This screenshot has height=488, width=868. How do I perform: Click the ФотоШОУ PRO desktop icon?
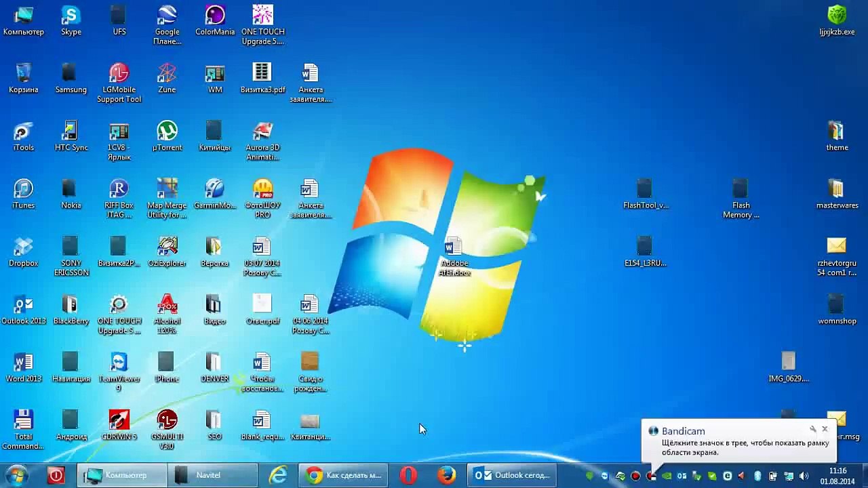[x=262, y=199]
